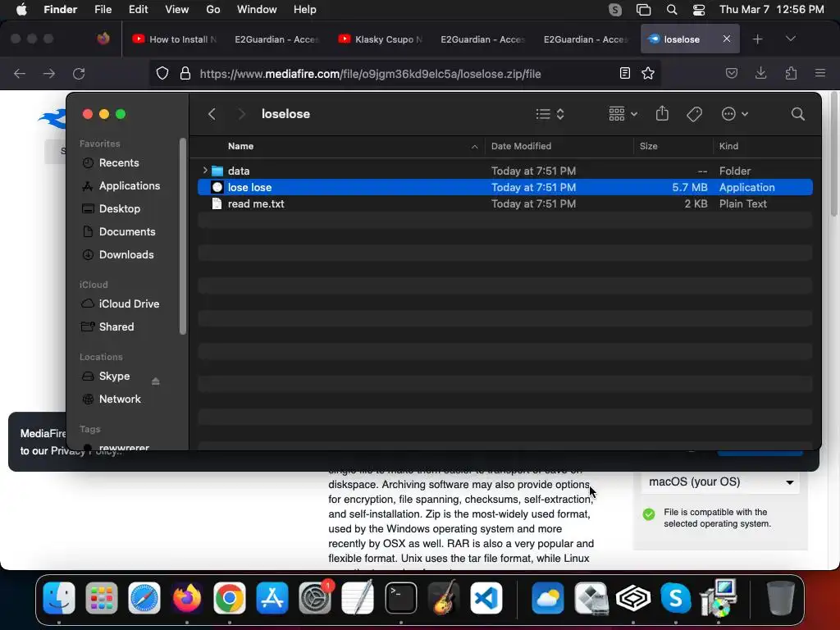Click the Finder search magnifier
Viewport: 840px width, 630px height.
click(797, 114)
